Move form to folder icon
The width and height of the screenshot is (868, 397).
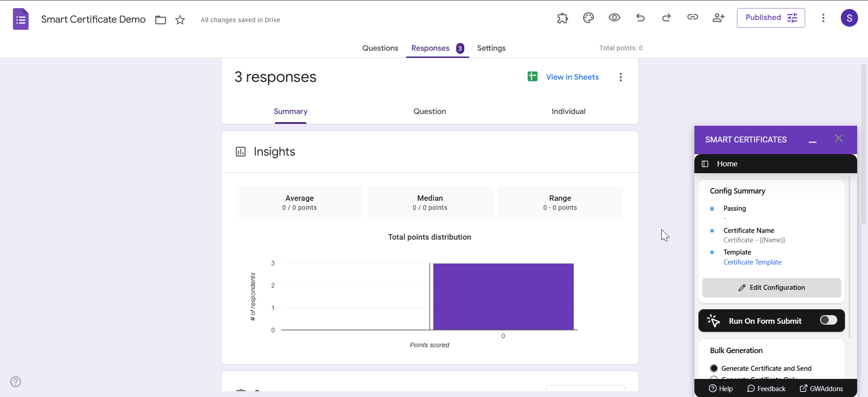pyautogui.click(x=160, y=20)
